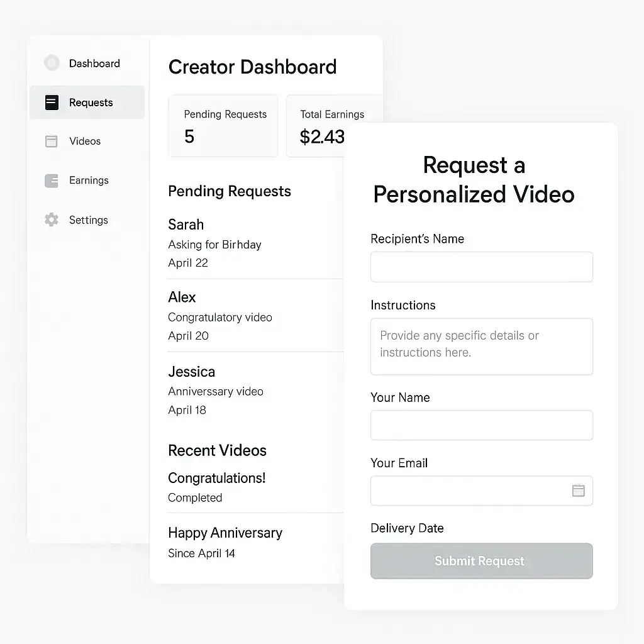Click 'Congratulatory video' description
The width and height of the screenshot is (644, 644).
click(x=220, y=318)
